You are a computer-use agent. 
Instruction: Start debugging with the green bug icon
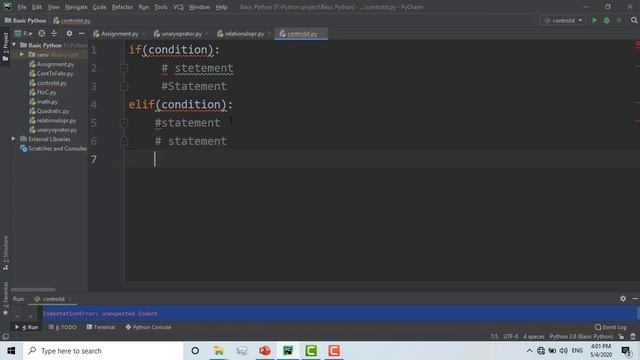pyautogui.click(x=607, y=20)
